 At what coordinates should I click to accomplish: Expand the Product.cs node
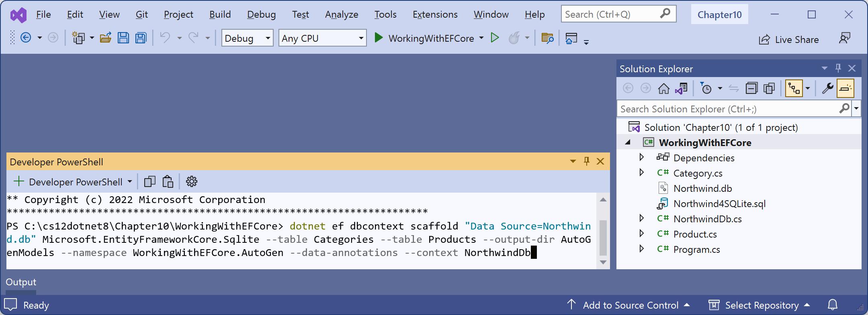pos(641,233)
